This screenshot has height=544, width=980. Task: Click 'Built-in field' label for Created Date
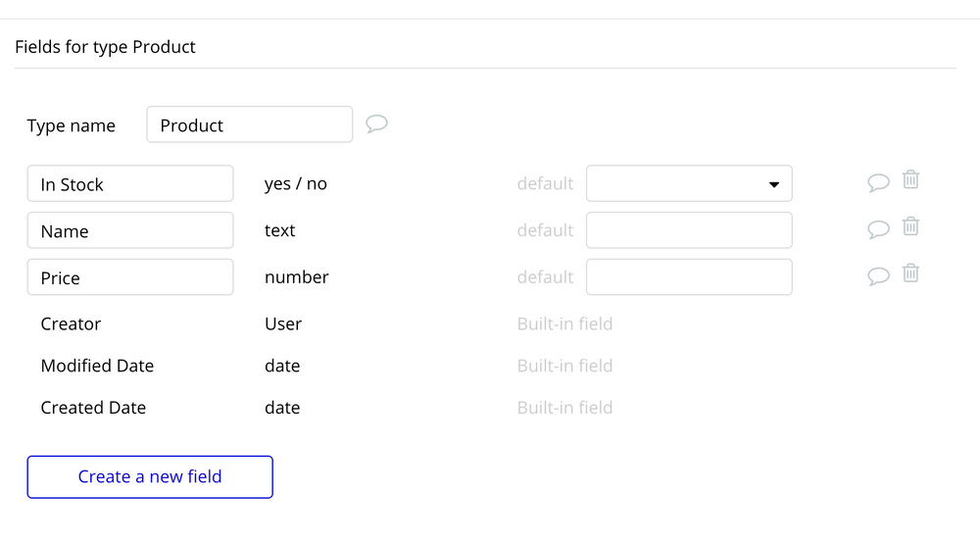click(x=564, y=408)
